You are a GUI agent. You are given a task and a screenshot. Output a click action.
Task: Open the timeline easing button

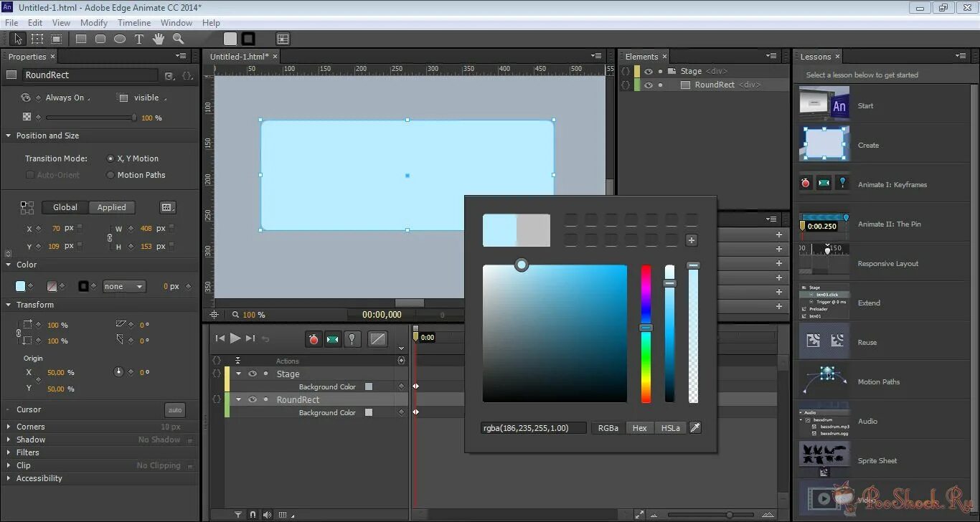coord(377,339)
